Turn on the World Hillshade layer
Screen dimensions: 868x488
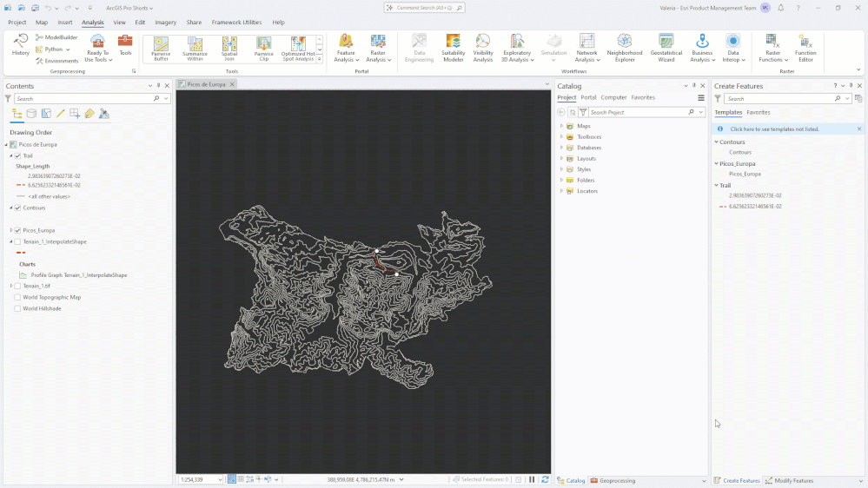17,309
